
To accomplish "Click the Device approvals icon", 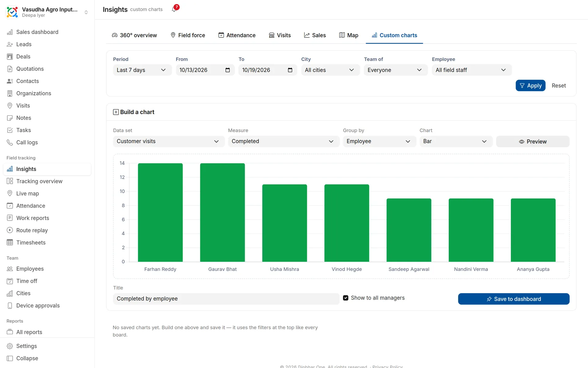I will [x=10, y=306].
